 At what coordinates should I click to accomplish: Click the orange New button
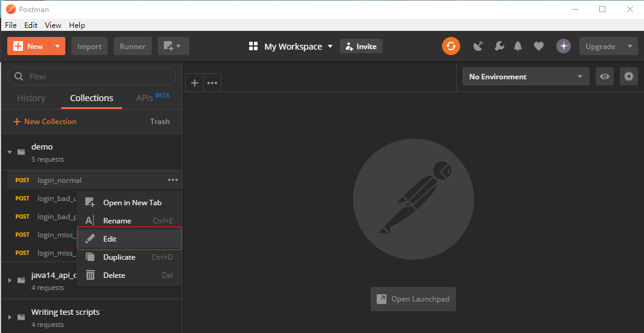click(x=28, y=46)
